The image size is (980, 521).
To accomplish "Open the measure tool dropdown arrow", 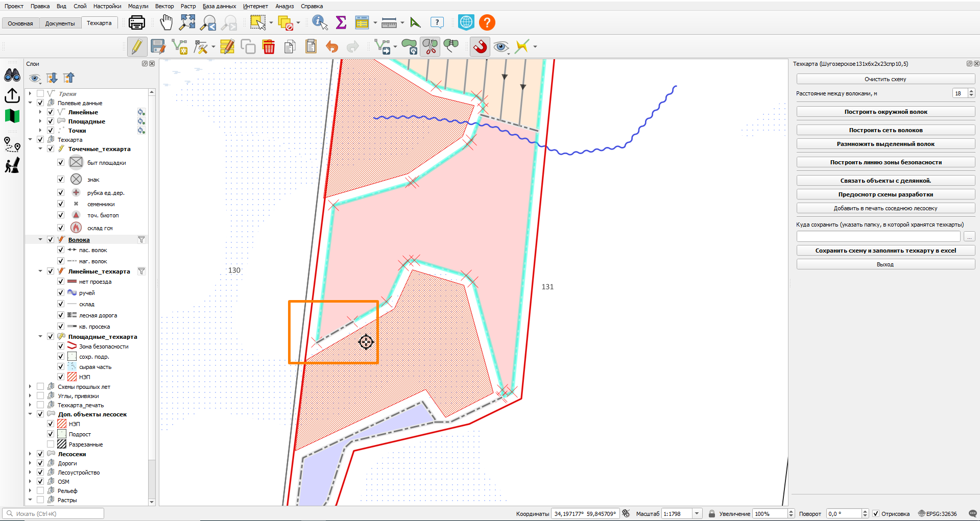I will (x=402, y=22).
